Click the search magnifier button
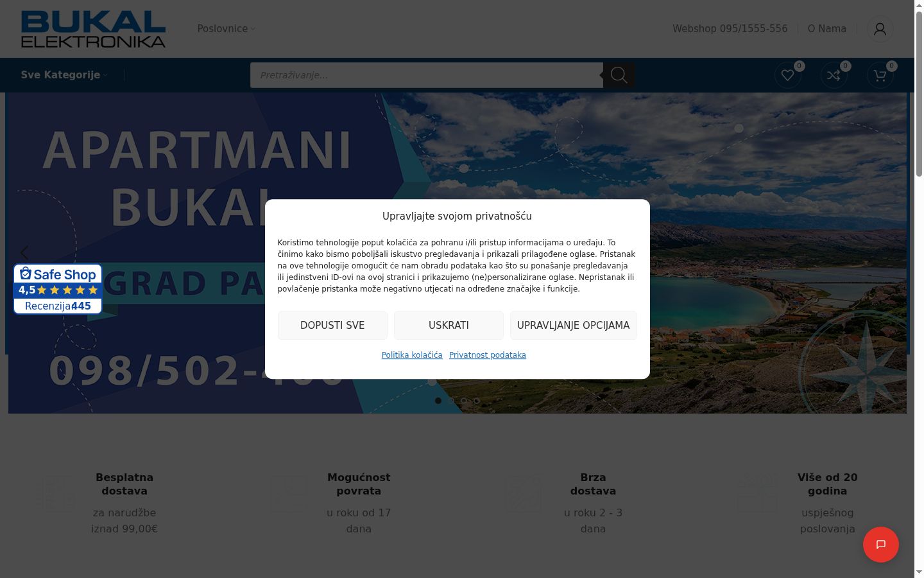Viewport: 924px width, 578px height. 619,75
